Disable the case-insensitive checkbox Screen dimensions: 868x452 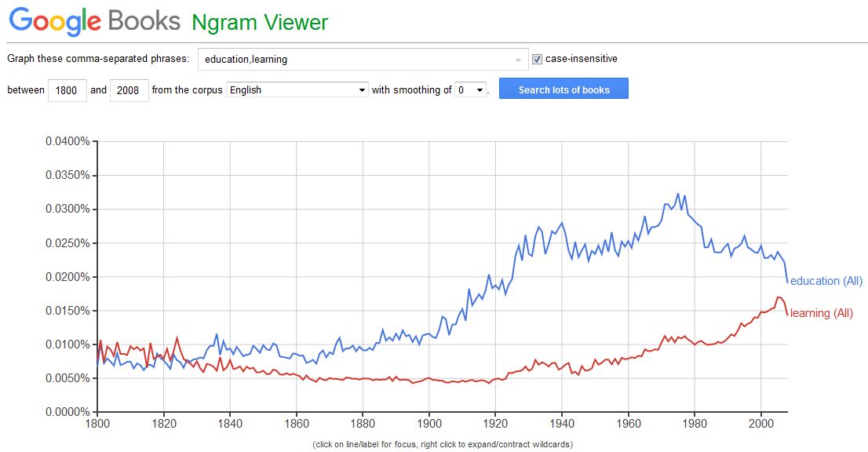click(537, 58)
